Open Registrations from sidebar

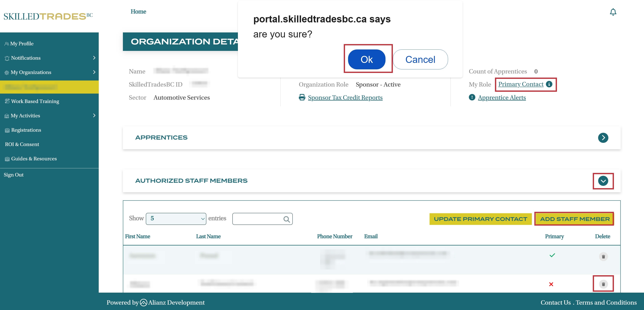pos(26,130)
